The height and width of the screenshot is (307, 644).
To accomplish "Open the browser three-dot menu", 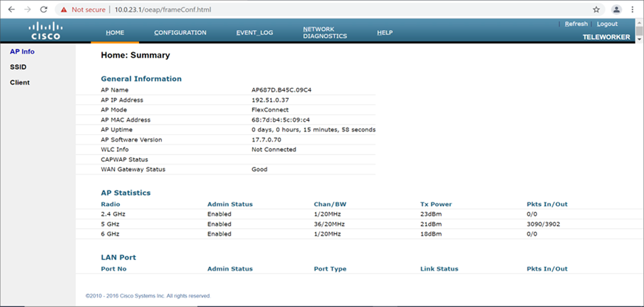I will [x=633, y=10].
